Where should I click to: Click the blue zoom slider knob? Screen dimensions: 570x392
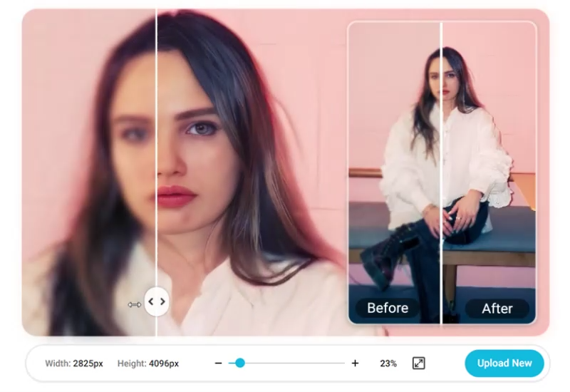pyautogui.click(x=240, y=363)
